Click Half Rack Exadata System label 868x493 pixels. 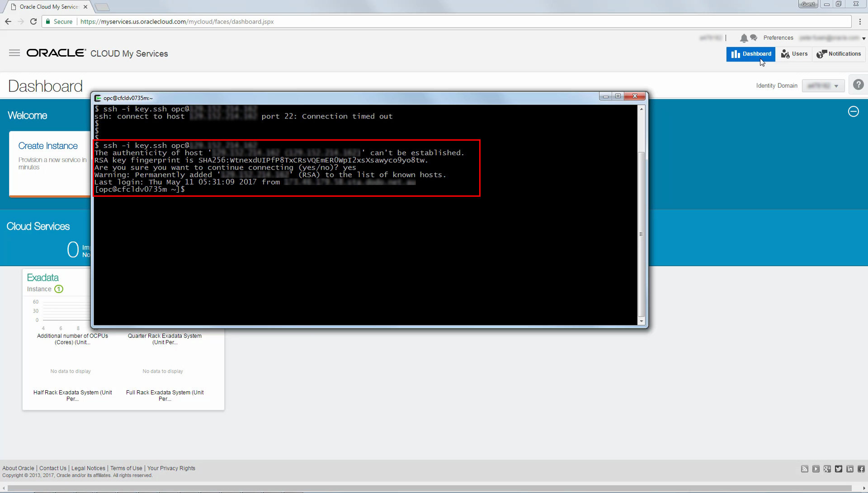pyautogui.click(x=72, y=396)
